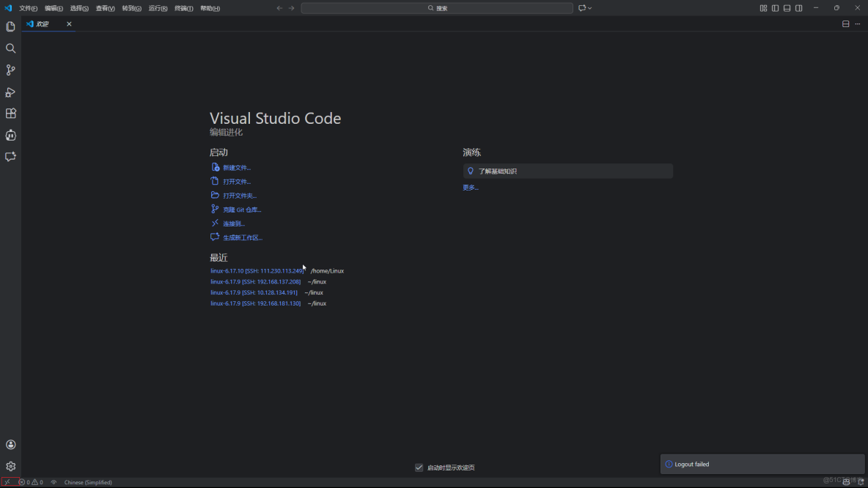Expand the chat dropdown arrow in title bar
This screenshot has height=488, width=868.
(589, 8)
